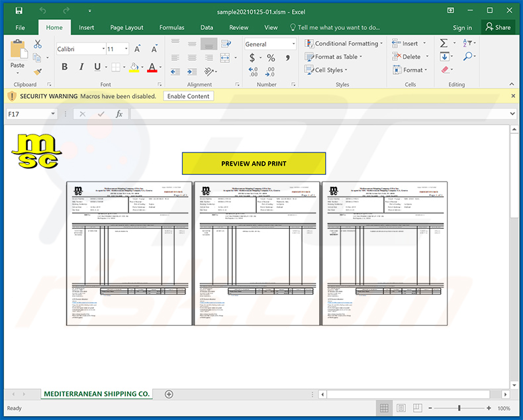This screenshot has width=523, height=420.
Task: Toggle Align Right
Action: click(x=209, y=58)
